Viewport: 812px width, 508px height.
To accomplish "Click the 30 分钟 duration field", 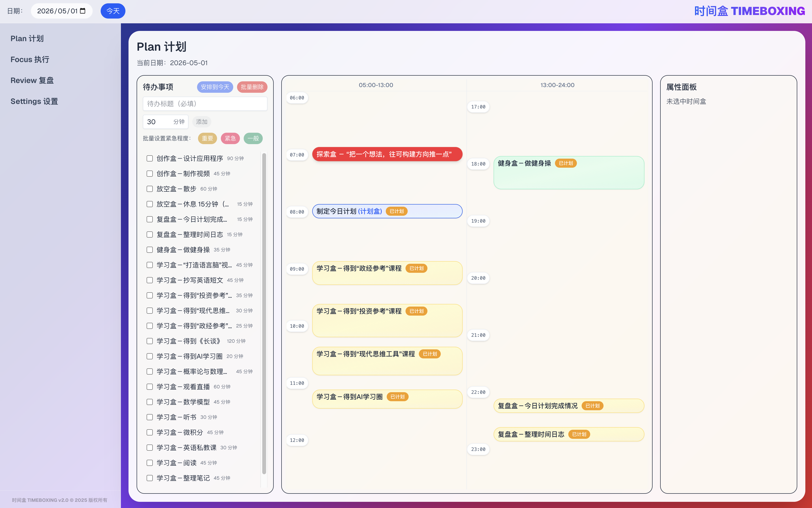I will tap(165, 122).
